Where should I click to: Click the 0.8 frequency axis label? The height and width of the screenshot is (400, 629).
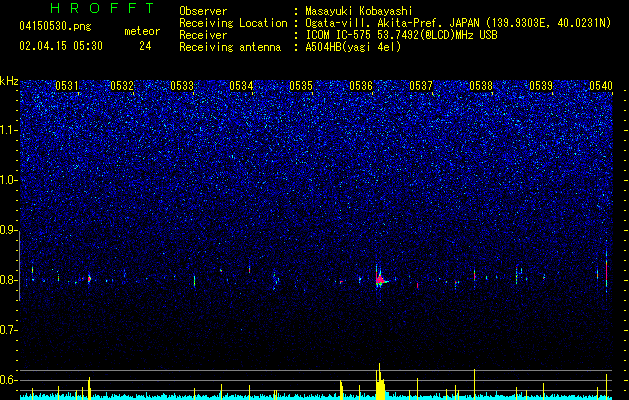8,280
